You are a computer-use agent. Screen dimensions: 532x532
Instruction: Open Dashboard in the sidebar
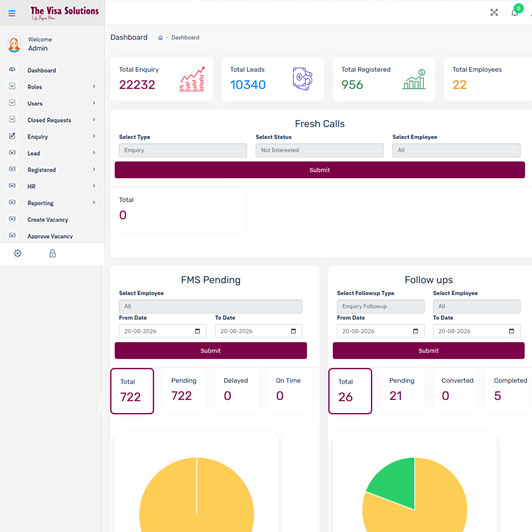point(52,70)
